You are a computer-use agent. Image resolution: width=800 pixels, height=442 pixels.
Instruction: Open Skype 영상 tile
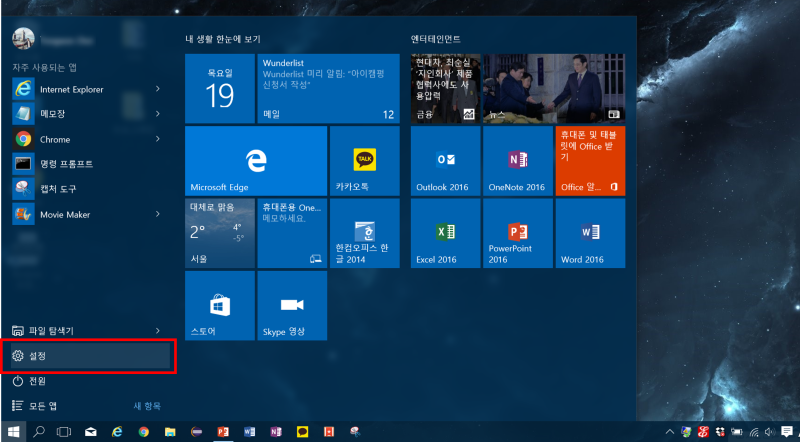pyautogui.click(x=292, y=306)
